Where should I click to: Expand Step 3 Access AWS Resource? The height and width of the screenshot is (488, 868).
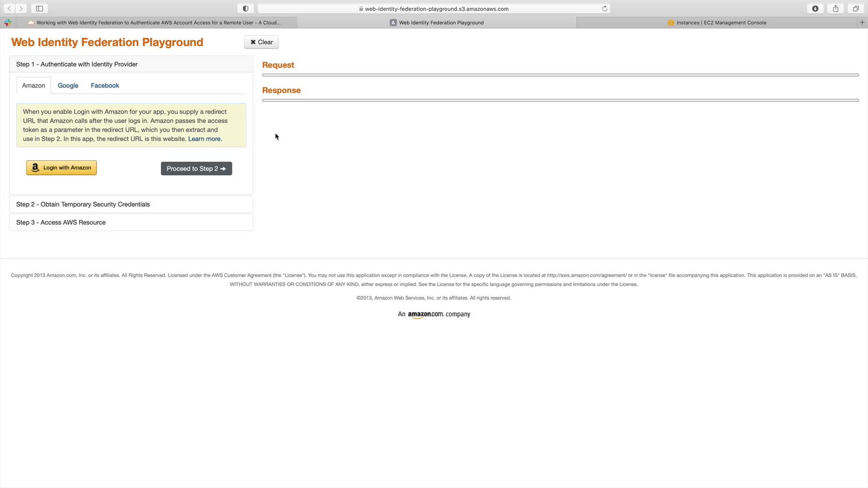click(x=131, y=223)
